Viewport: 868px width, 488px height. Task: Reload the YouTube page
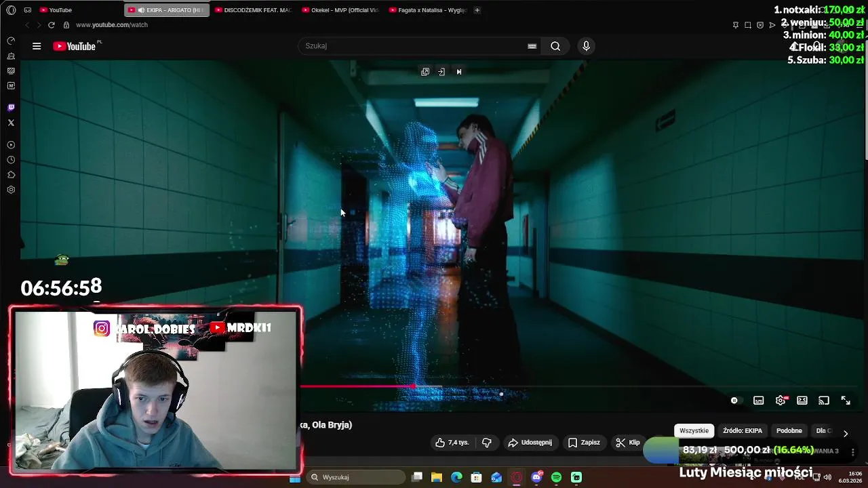coord(51,25)
